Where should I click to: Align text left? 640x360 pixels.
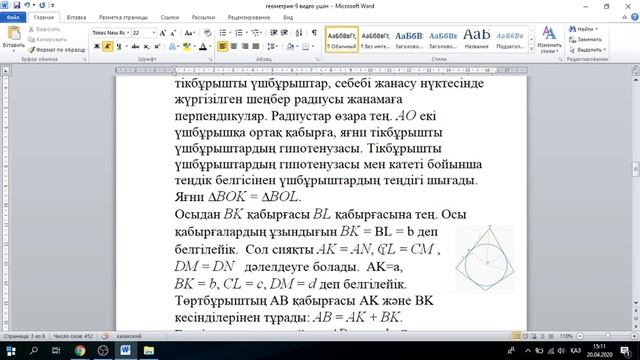(222, 47)
